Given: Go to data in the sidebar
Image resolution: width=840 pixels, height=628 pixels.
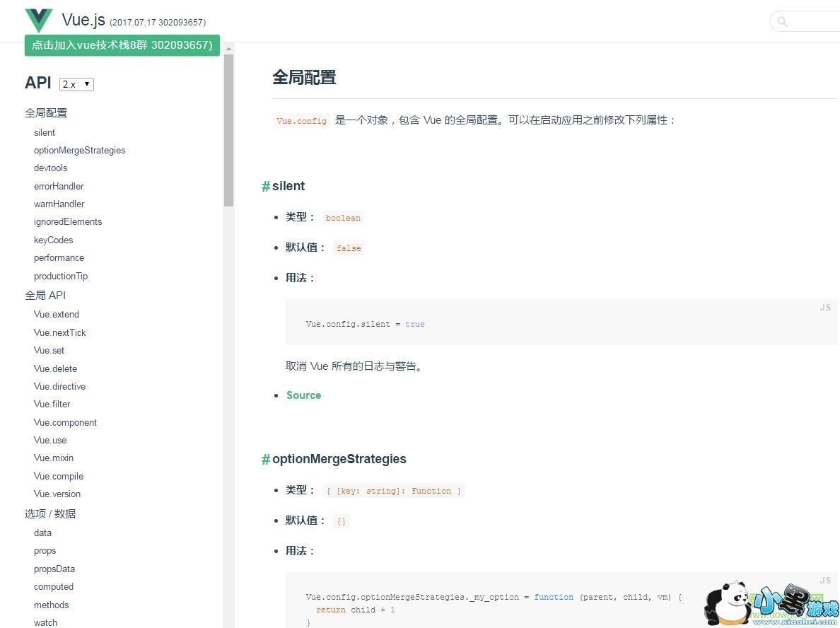Looking at the screenshot, I should pyautogui.click(x=43, y=533).
